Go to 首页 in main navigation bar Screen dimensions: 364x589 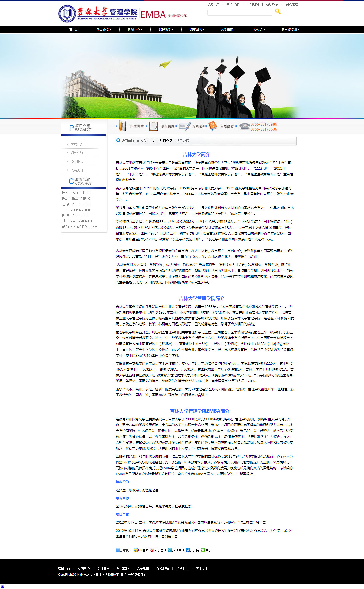pos(73,29)
